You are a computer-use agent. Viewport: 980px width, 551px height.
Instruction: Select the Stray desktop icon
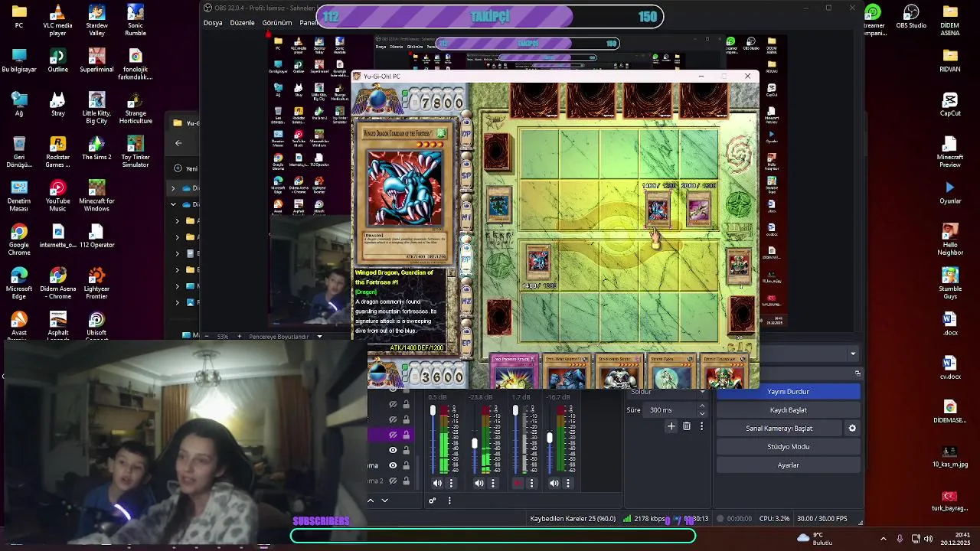click(x=57, y=105)
